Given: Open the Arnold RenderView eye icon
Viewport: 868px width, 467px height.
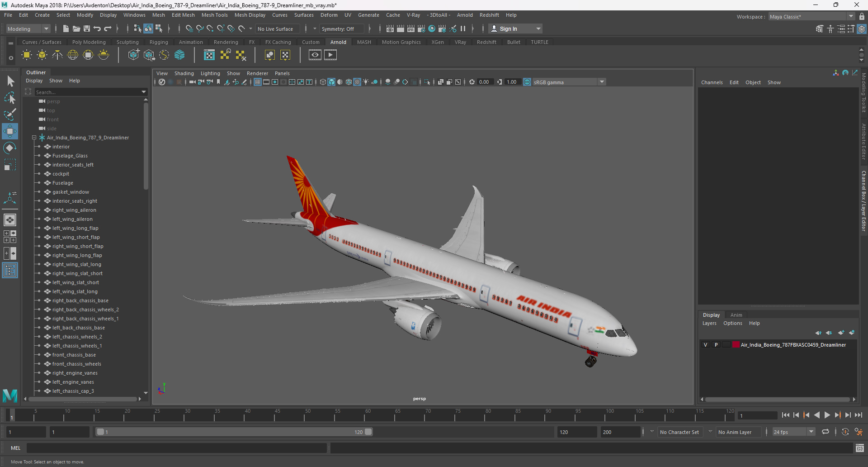Looking at the screenshot, I should pyautogui.click(x=315, y=55).
